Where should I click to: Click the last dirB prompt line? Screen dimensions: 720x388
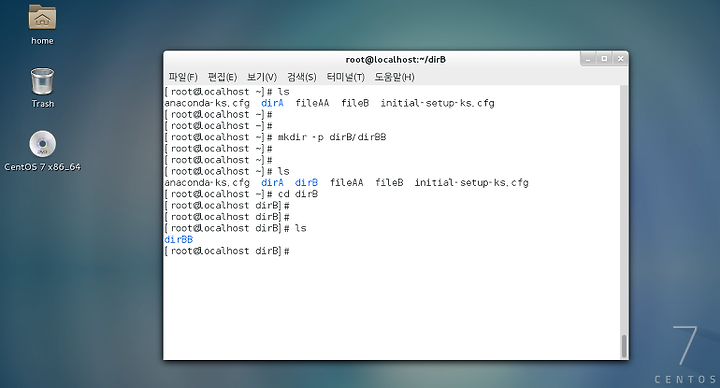[227, 251]
